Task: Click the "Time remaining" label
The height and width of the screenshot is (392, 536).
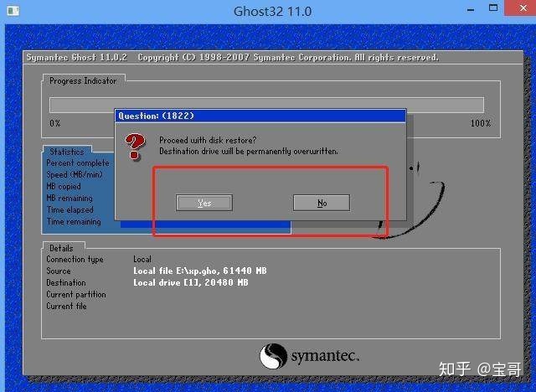Action: [x=74, y=221]
